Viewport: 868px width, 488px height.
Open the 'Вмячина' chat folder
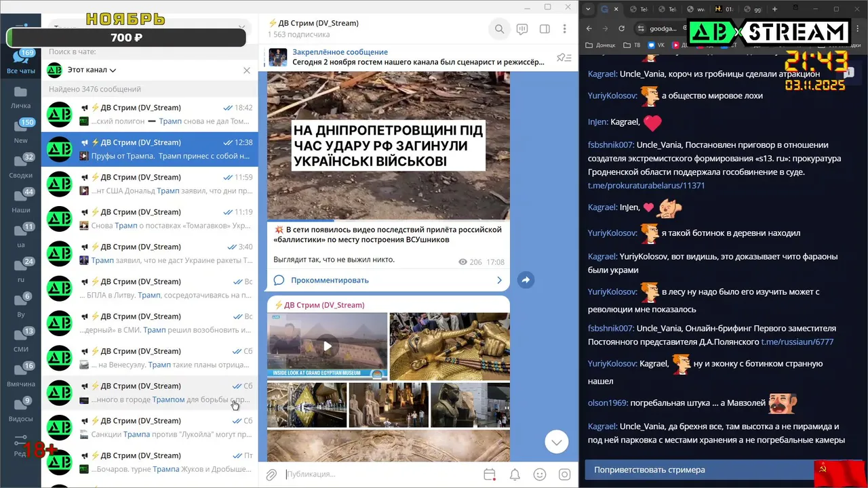coord(21,375)
